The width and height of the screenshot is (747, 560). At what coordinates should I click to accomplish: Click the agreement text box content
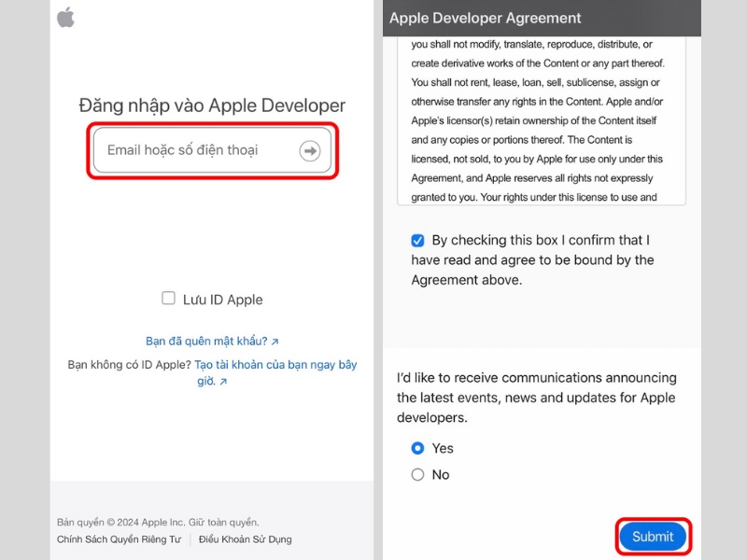[542, 120]
